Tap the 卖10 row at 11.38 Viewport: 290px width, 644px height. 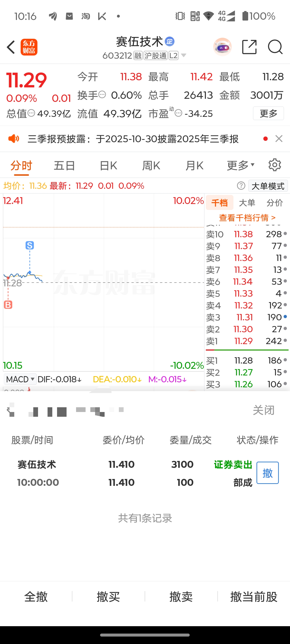coord(246,234)
